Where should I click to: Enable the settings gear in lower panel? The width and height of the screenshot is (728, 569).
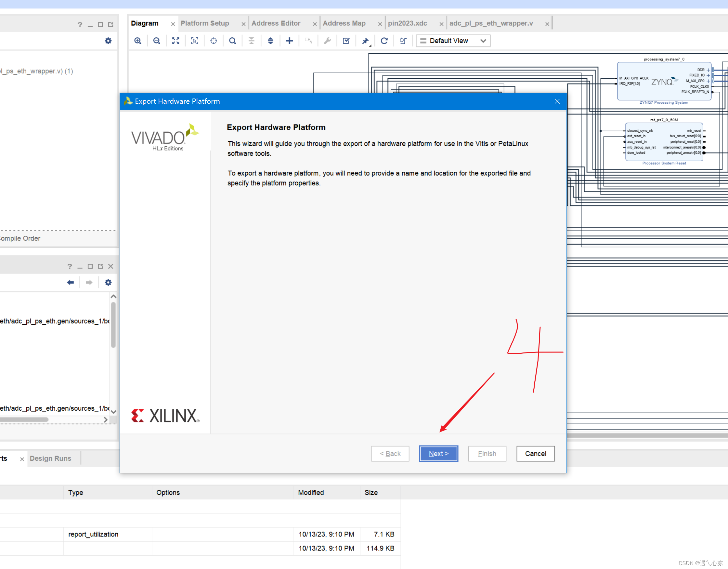[108, 282]
